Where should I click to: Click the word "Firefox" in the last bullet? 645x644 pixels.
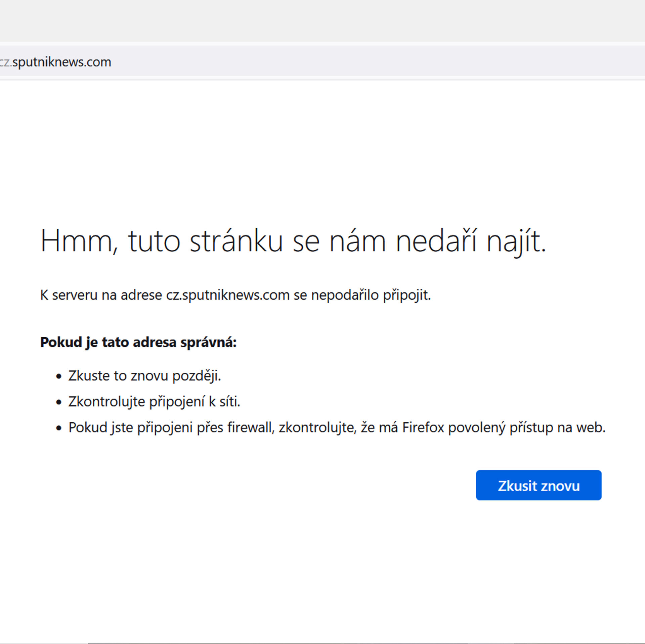(x=423, y=427)
